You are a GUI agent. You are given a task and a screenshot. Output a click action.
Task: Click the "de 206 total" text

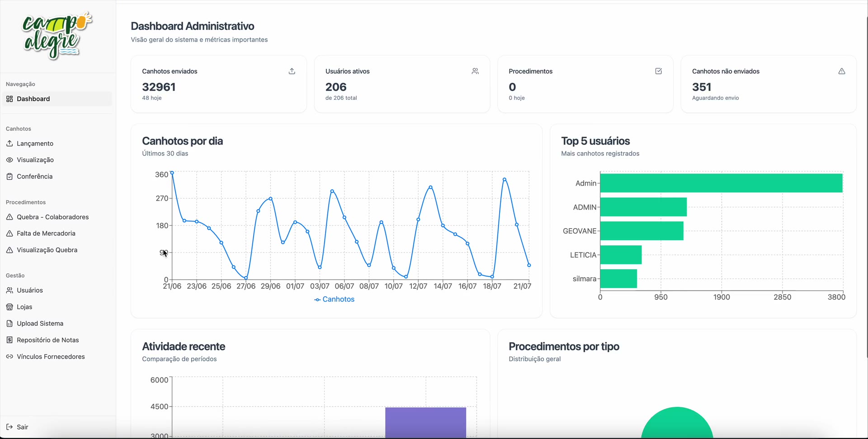pos(341,98)
